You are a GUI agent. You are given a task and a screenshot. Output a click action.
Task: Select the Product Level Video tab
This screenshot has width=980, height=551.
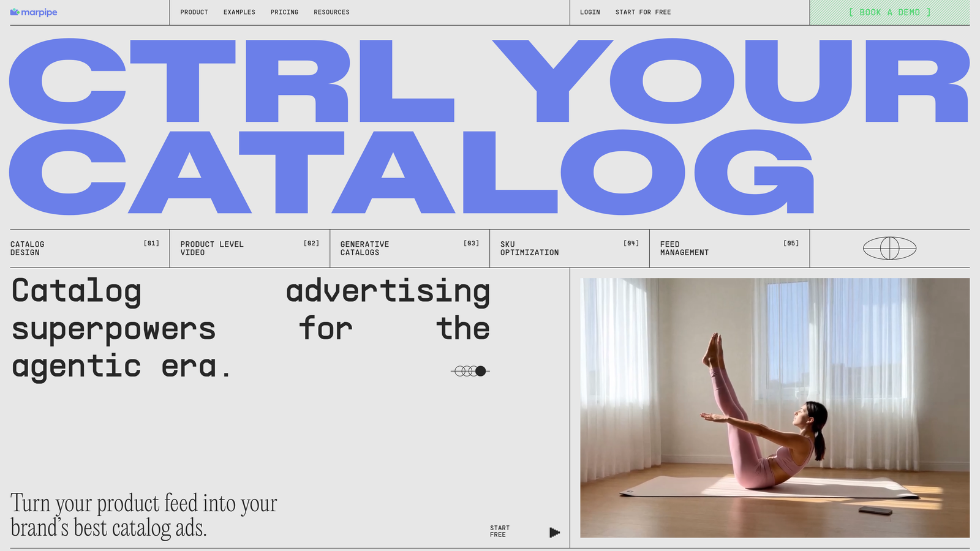click(x=249, y=248)
